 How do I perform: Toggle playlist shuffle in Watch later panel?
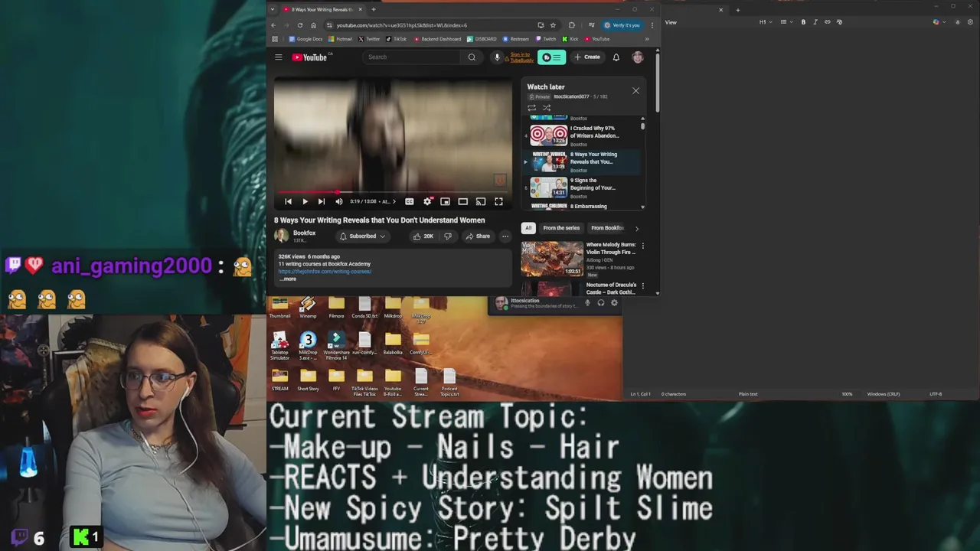point(547,108)
